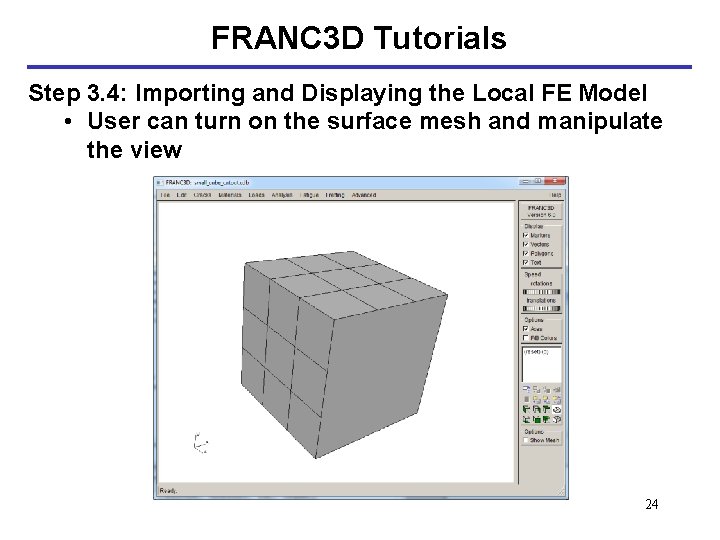Click third icon in top row of view icon grid
720x540 pixels.
point(546,389)
